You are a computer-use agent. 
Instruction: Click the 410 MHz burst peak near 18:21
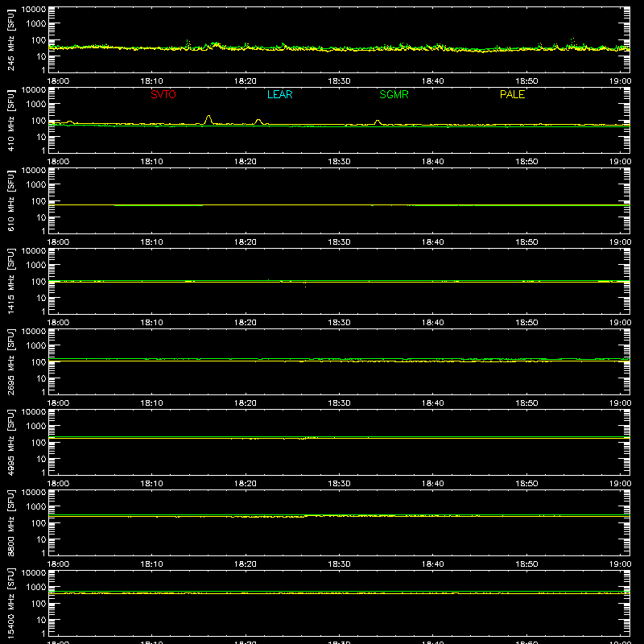258,120
